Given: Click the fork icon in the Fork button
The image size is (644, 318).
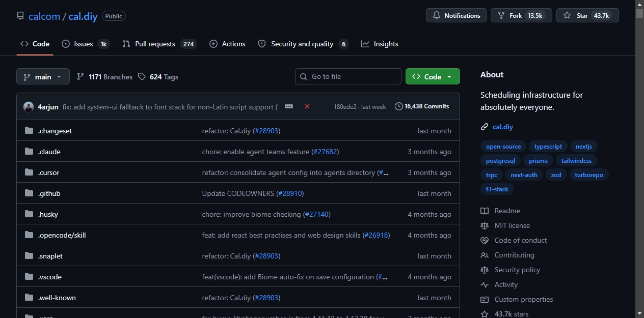Looking at the screenshot, I should pyautogui.click(x=501, y=16).
